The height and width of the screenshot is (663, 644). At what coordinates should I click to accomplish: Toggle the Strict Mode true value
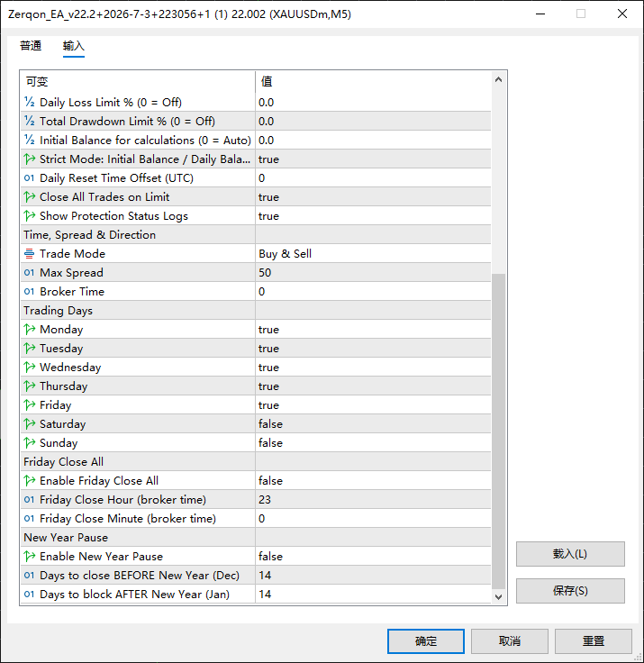(373, 159)
